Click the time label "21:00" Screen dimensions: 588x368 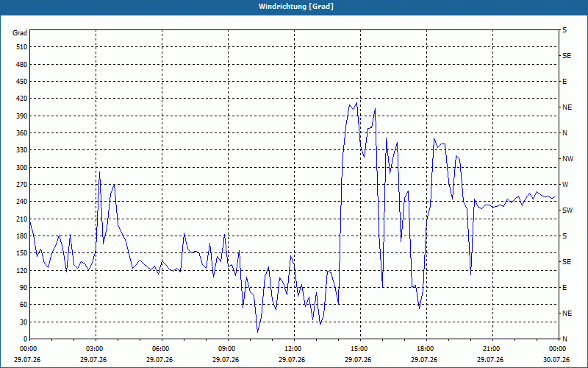pyautogui.click(x=492, y=349)
